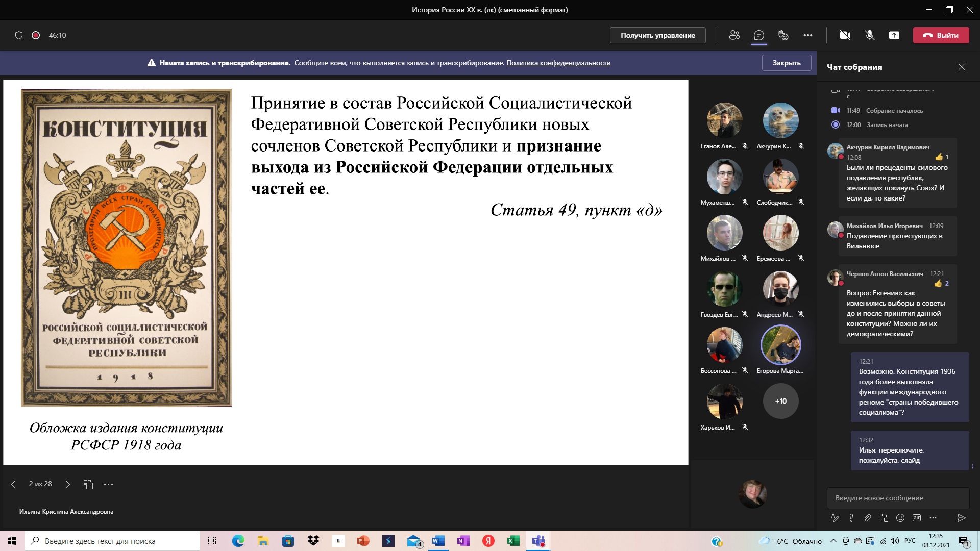This screenshot has width=980, height=551.
Task: Open slide grid view icon
Action: (x=88, y=484)
